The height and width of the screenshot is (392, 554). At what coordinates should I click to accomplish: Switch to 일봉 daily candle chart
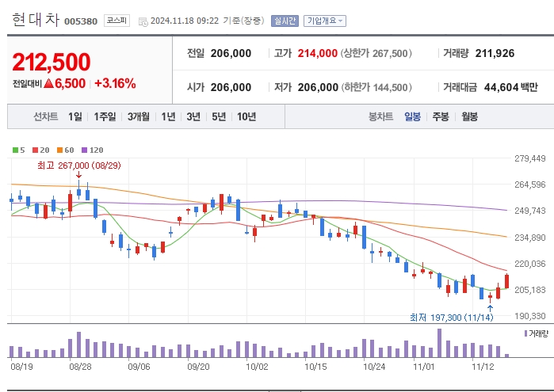click(x=413, y=116)
